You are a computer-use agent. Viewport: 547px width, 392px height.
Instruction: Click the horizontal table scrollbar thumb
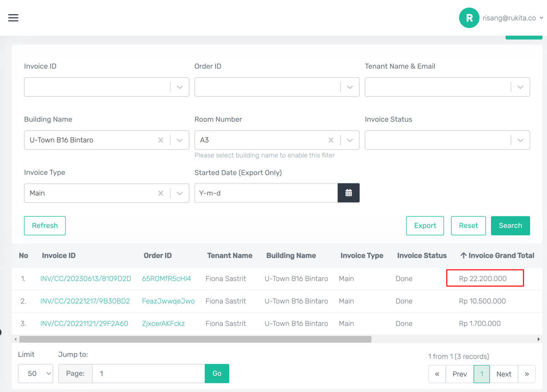[x=195, y=339]
